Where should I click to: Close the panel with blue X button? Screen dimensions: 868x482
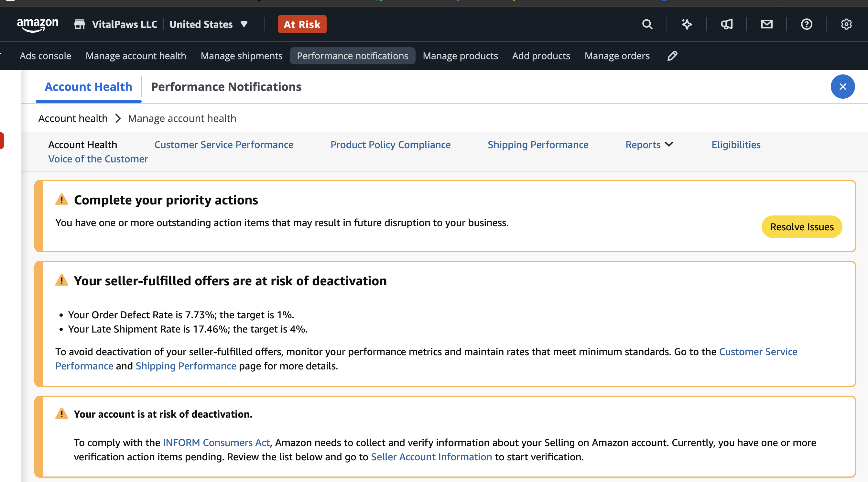842,87
